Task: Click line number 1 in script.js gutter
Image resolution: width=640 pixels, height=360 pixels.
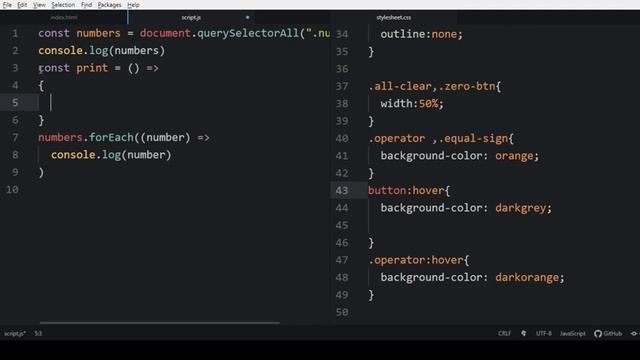Action: tap(15, 33)
